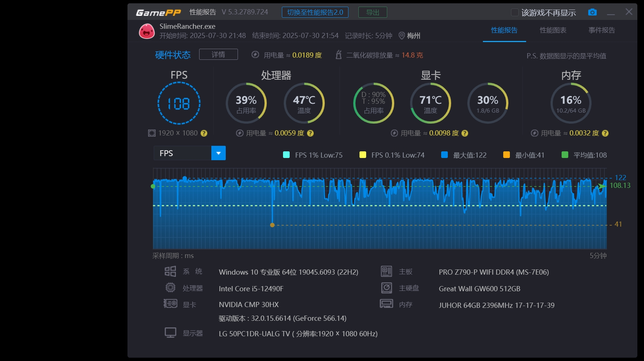Click the 采样周期 : ms label
644x361 pixels.
point(173,255)
